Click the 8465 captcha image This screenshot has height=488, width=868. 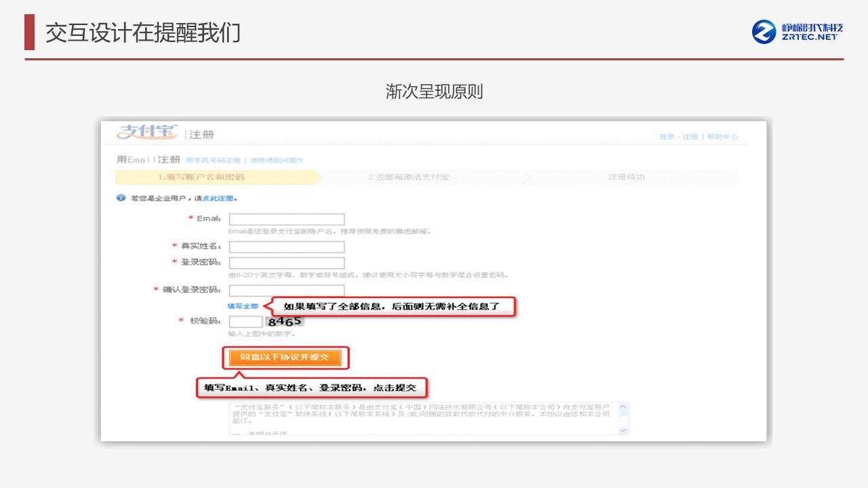285,321
